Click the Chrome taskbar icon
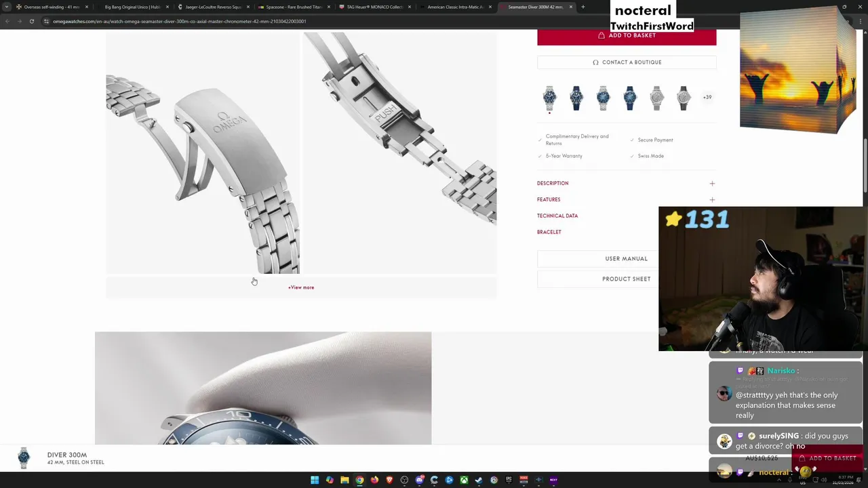This screenshot has height=488, width=868. [359, 480]
